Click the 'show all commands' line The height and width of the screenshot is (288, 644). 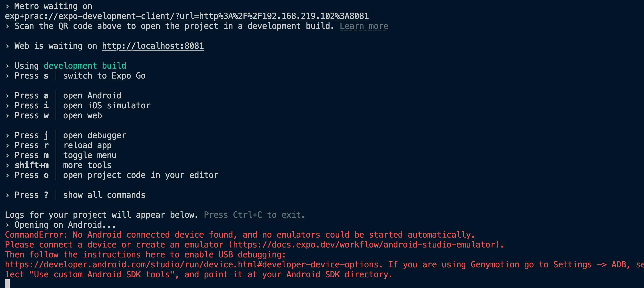75,195
